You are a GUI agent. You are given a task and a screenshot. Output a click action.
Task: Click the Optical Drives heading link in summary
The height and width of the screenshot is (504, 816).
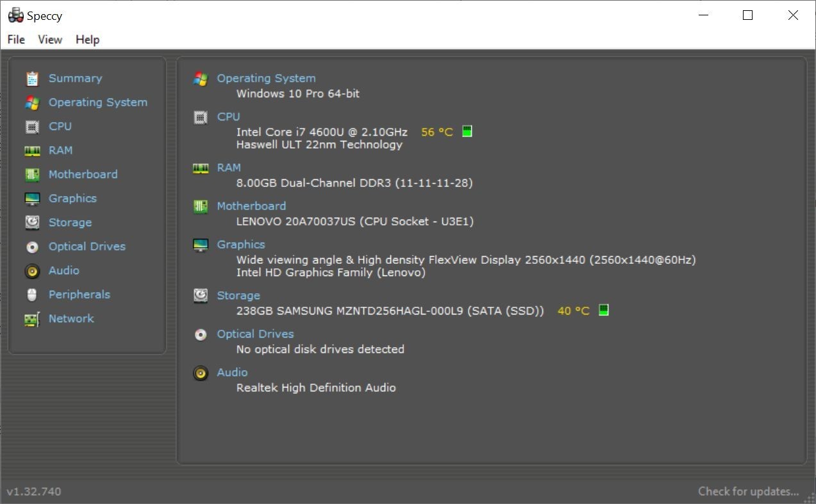click(x=255, y=334)
